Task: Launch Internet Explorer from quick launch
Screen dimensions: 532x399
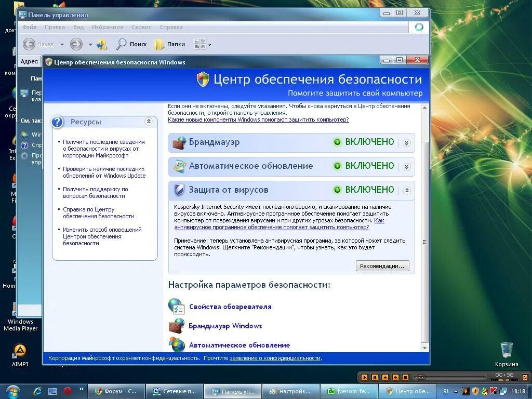Action: click(37, 391)
